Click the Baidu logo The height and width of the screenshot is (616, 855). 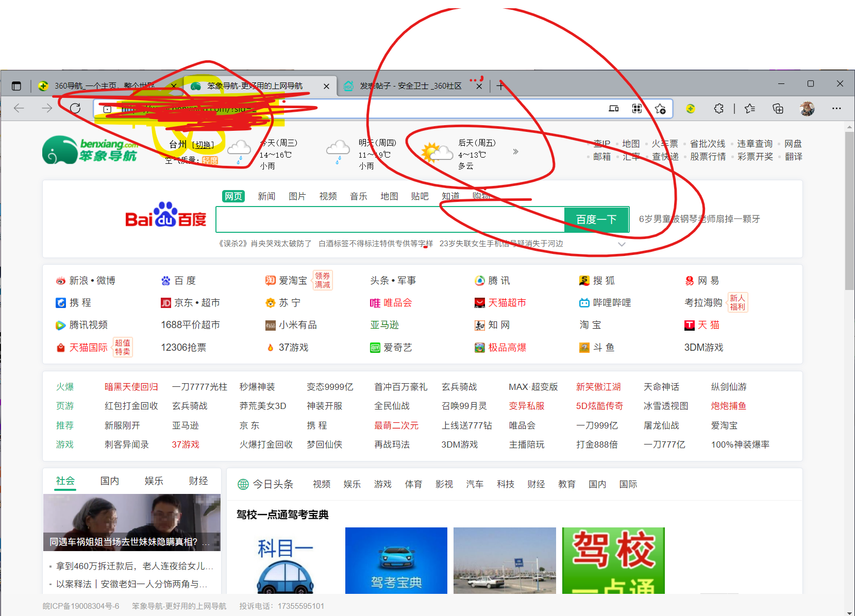(165, 215)
